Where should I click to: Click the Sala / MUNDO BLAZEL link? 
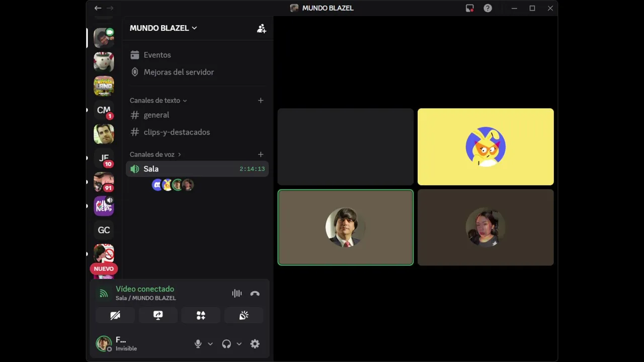coord(146,298)
